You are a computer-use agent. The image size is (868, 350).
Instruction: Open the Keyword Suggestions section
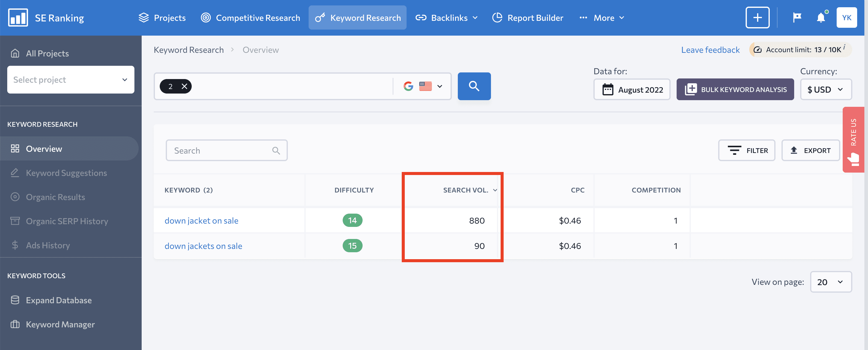[66, 172]
